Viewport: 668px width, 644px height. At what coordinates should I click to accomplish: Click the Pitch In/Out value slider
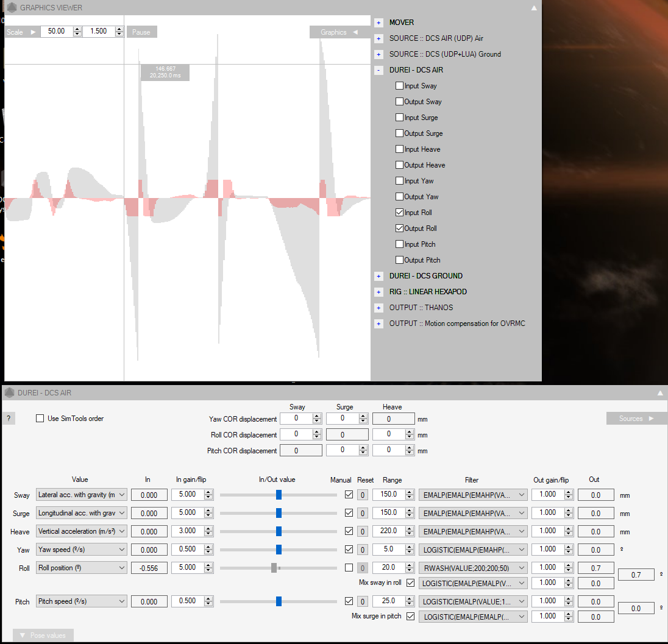(278, 601)
